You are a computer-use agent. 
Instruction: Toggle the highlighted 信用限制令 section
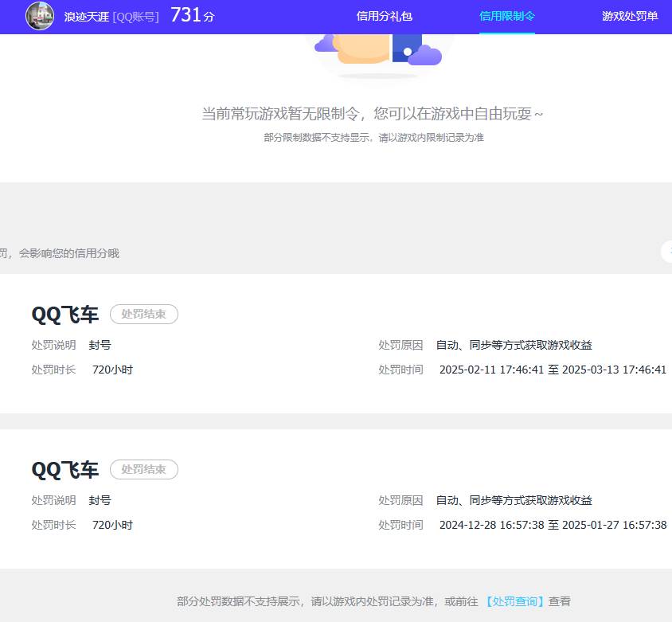[507, 16]
